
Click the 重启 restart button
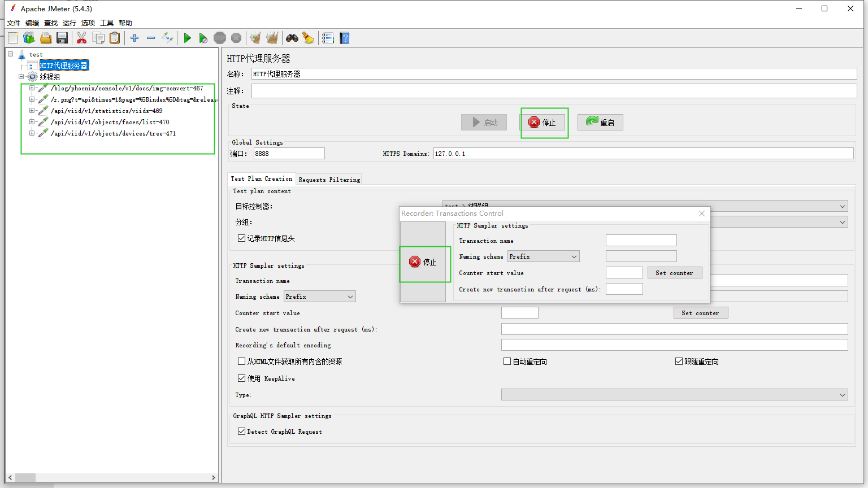[x=600, y=123]
